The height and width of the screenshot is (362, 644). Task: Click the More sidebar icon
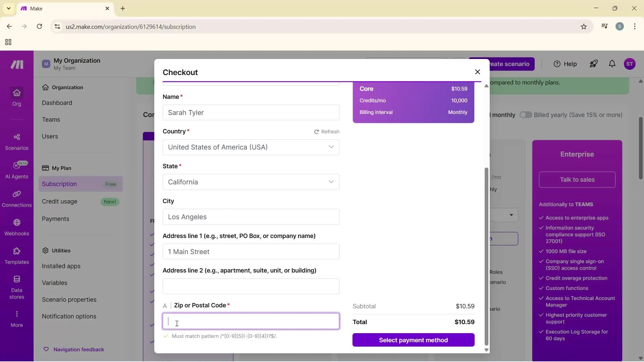point(16,318)
